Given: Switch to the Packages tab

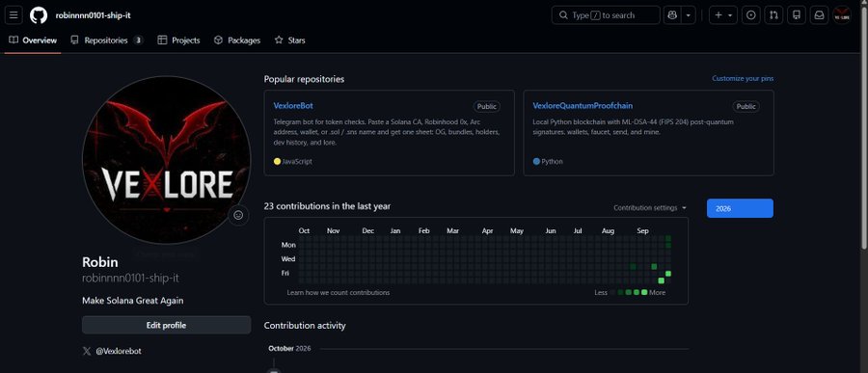Looking at the screenshot, I should [237, 40].
